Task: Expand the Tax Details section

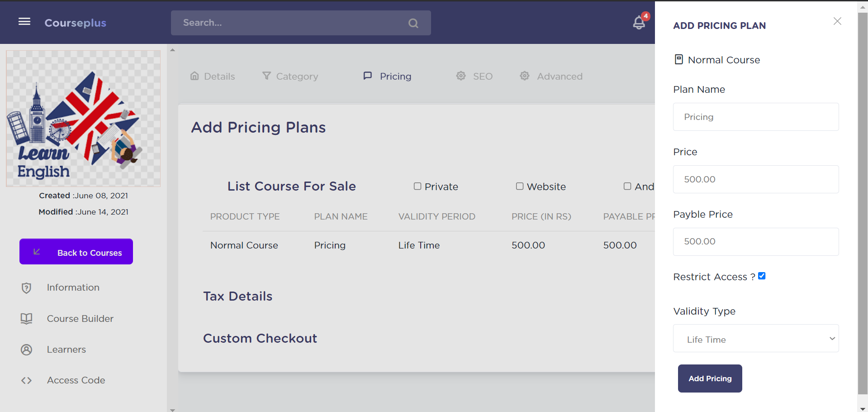Action: 237,296
